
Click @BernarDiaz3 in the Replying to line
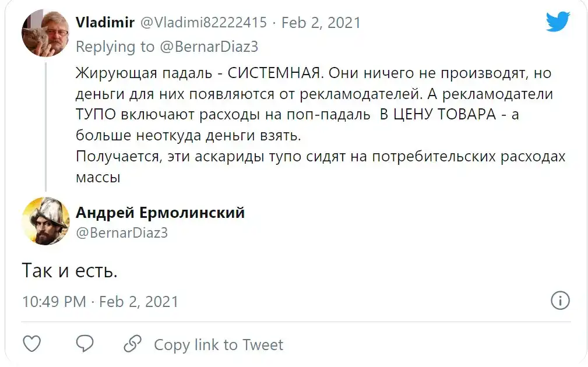208,47
